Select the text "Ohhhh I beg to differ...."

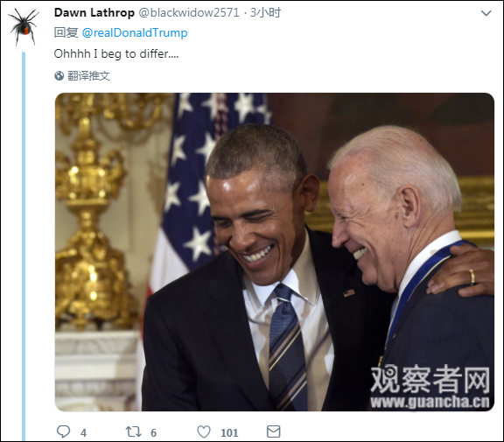click(116, 53)
